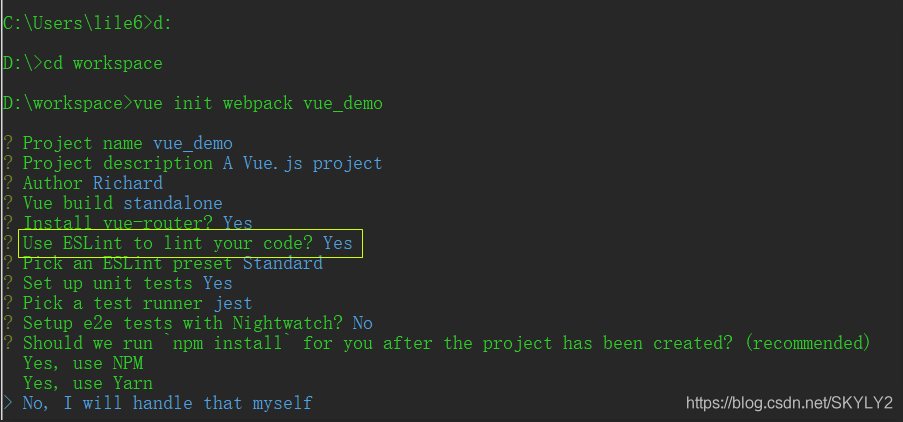Open the blog.csdn.net/SKYLY2 watermark link
The image size is (903, 422).
tap(789, 402)
